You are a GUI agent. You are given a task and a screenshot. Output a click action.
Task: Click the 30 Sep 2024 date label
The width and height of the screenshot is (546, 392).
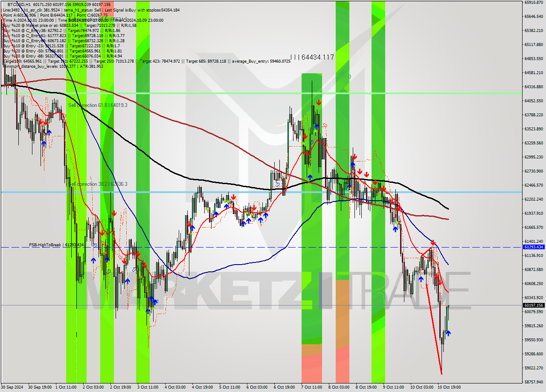(12, 387)
